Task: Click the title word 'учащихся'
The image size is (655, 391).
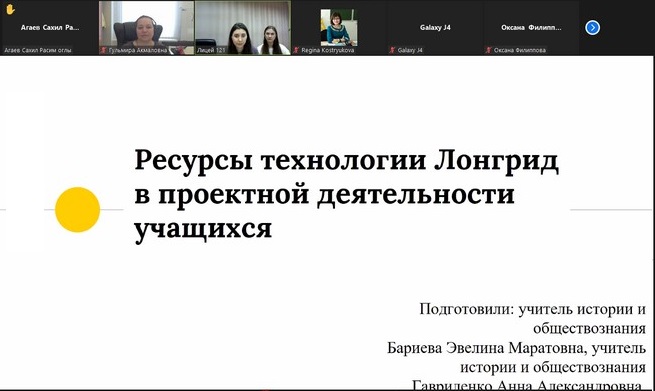Action: [x=203, y=229]
